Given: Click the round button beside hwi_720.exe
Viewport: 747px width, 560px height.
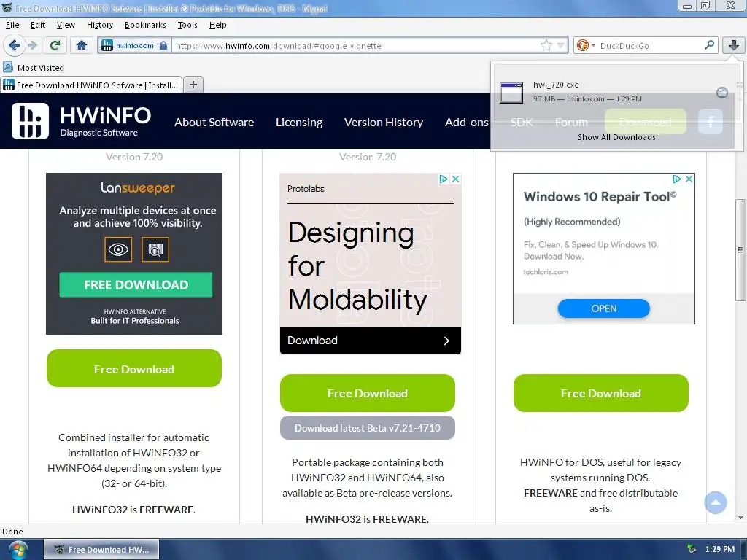Looking at the screenshot, I should click(x=721, y=93).
